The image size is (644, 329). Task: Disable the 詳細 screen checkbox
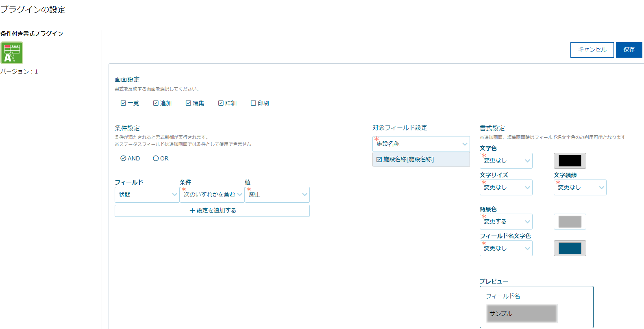[x=221, y=103]
